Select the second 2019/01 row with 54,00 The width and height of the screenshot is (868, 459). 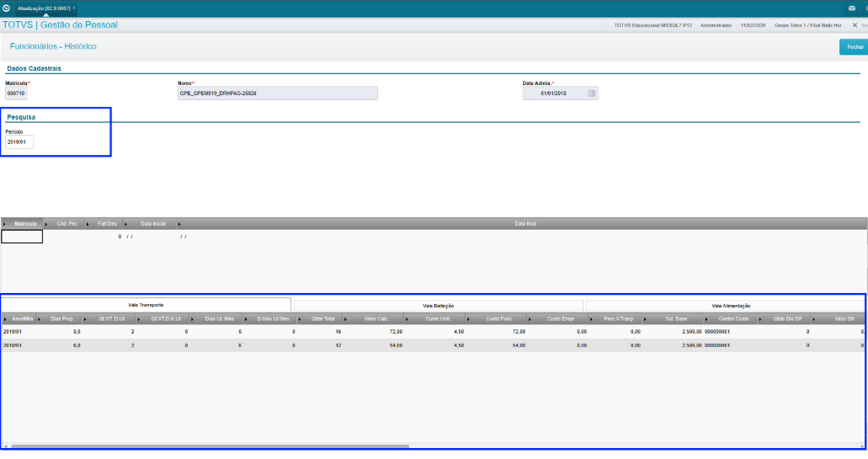coord(433,345)
